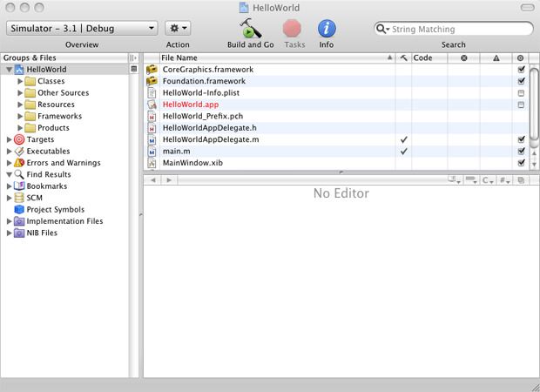The image size is (540, 392).
Task: Click the Build and Go hammer icon
Action: point(250,28)
